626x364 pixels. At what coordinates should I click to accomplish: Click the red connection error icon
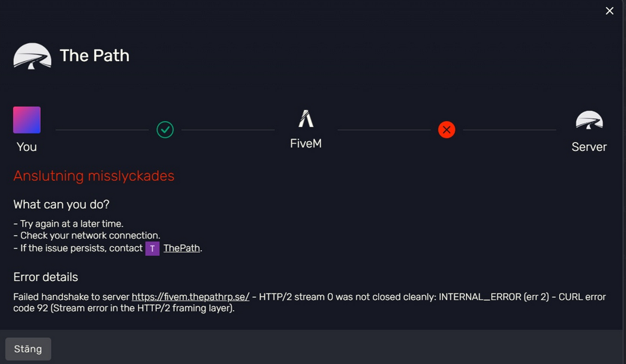tap(446, 129)
